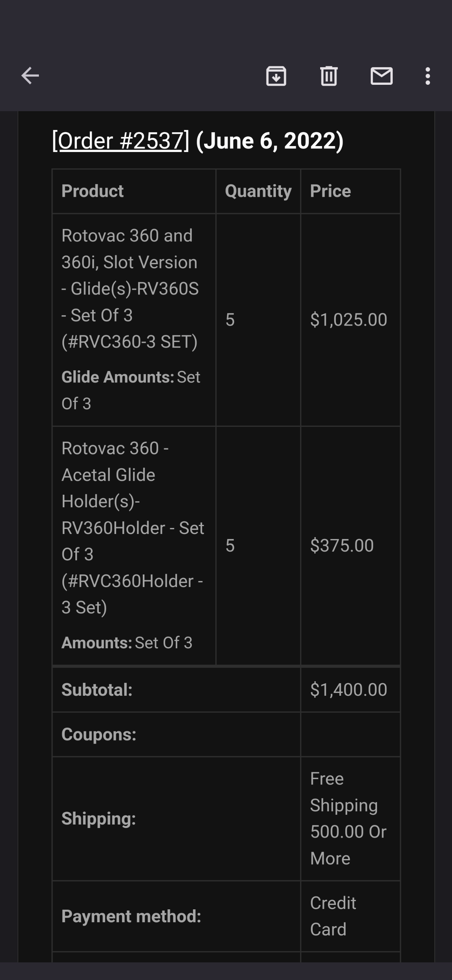
Task: Tap the June 6, 2022 date heading
Action: [270, 141]
